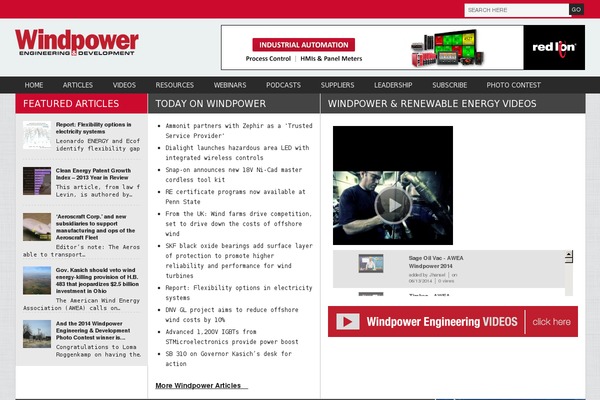Click the play icon in Windpower Engineering VIDEOS banner
Screen dimensions: 600x400
[347, 322]
